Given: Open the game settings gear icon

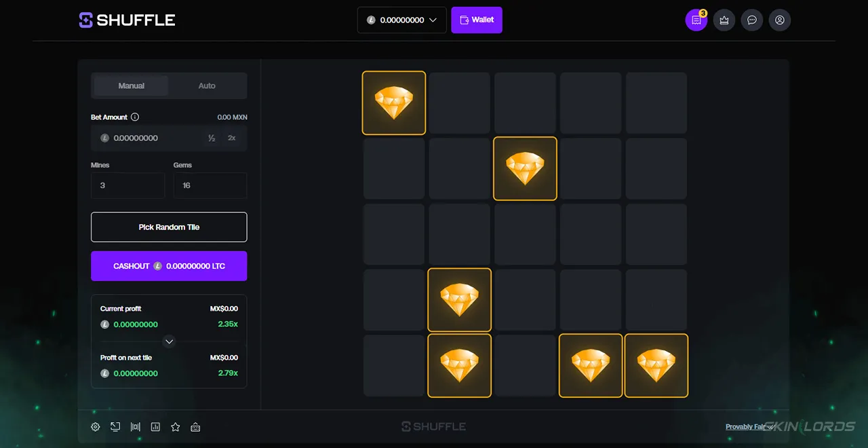Looking at the screenshot, I should pos(96,427).
